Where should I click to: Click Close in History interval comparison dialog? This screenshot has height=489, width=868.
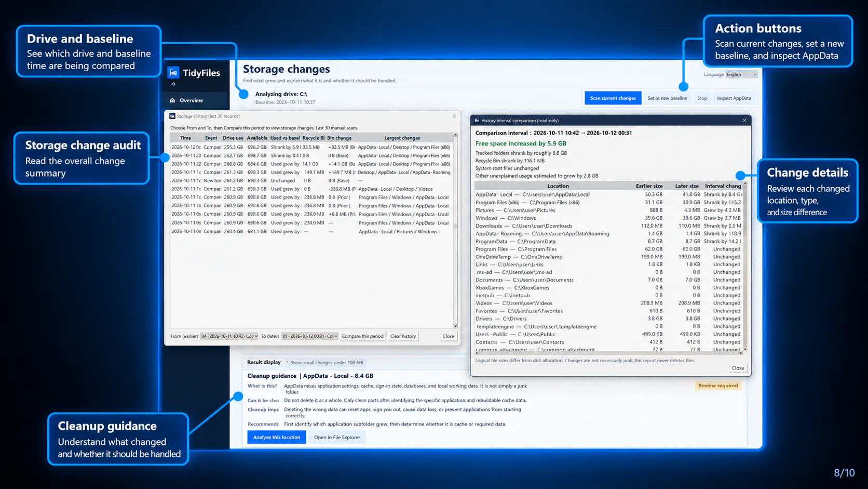[738, 368]
